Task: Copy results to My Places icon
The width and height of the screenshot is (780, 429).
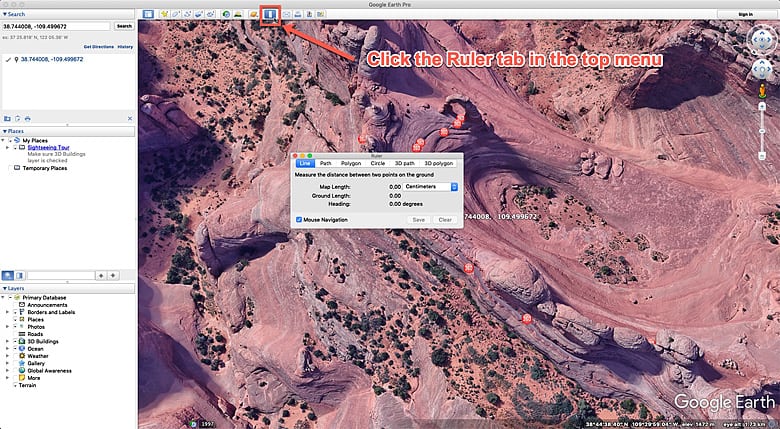Action: point(17,118)
